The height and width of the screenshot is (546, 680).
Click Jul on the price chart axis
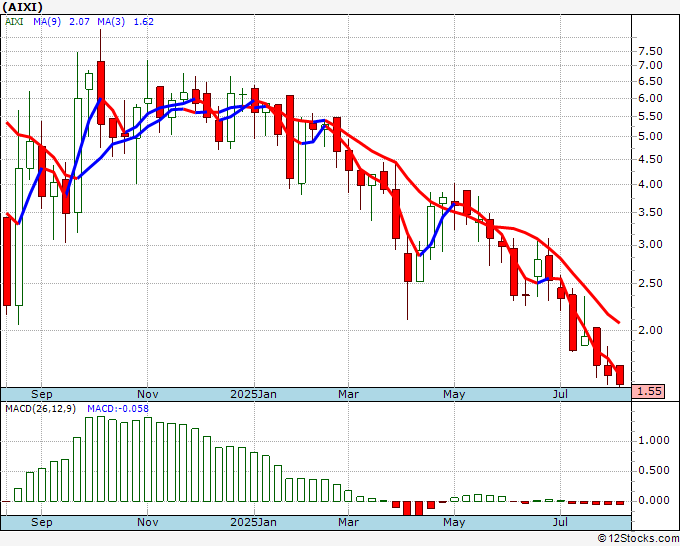tap(560, 394)
